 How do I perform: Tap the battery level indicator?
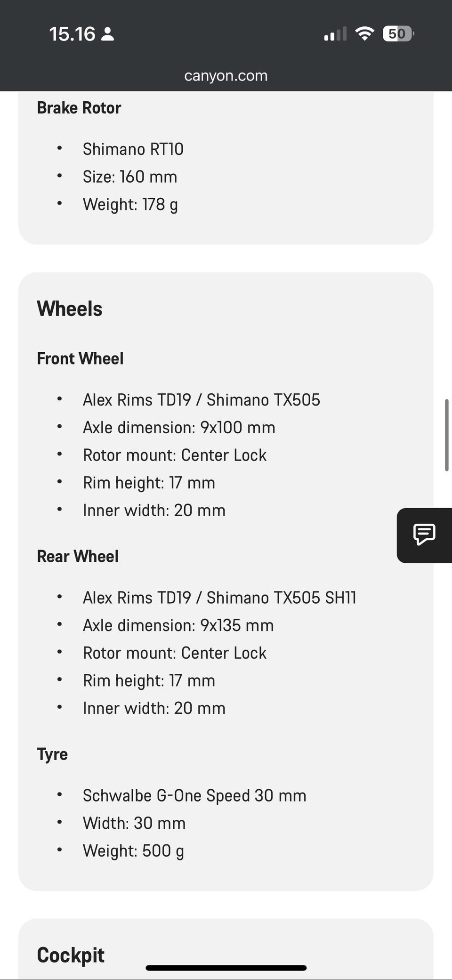click(398, 33)
